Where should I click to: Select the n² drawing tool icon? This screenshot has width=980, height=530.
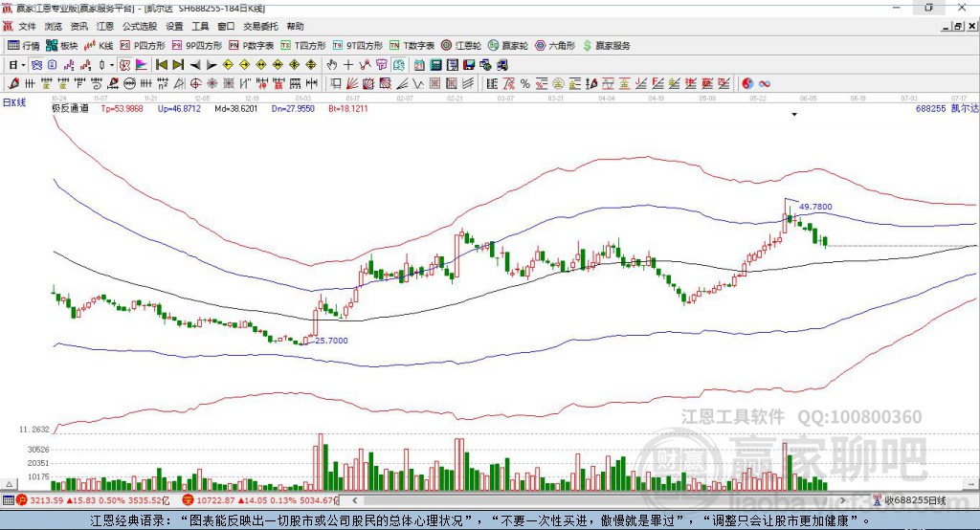point(163,84)
